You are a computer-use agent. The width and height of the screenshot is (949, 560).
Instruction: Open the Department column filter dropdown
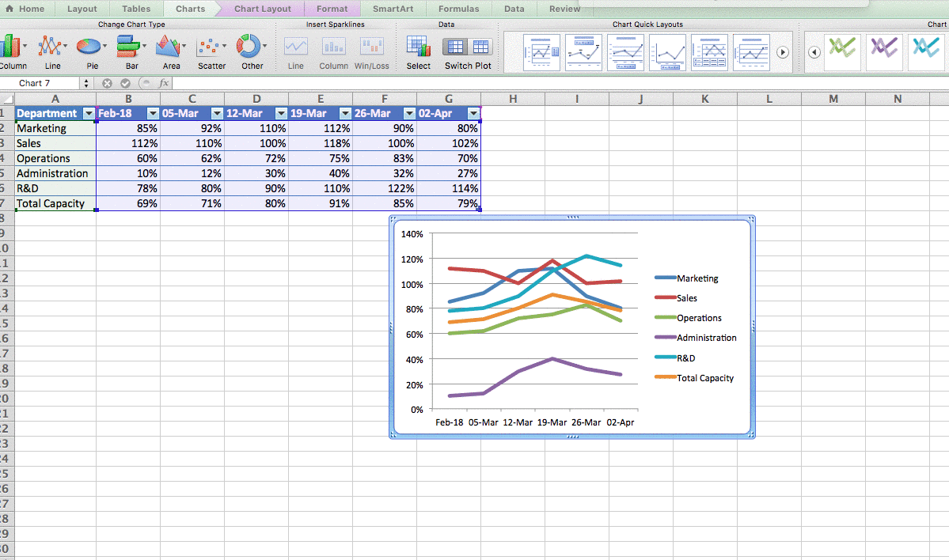89,113
